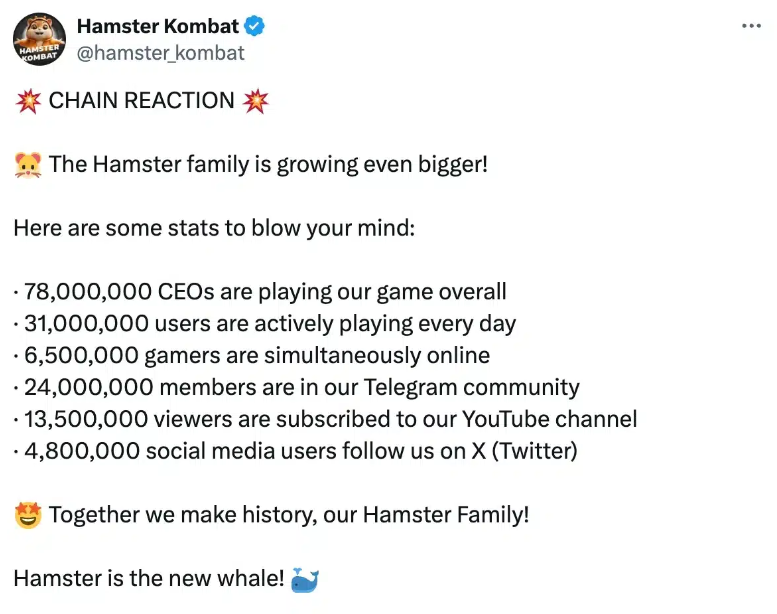The height and width of the screenshot is (614, 777).
Task: Select the 78,000,000 CEOs stat line
Action: click(x=260, y=292)
